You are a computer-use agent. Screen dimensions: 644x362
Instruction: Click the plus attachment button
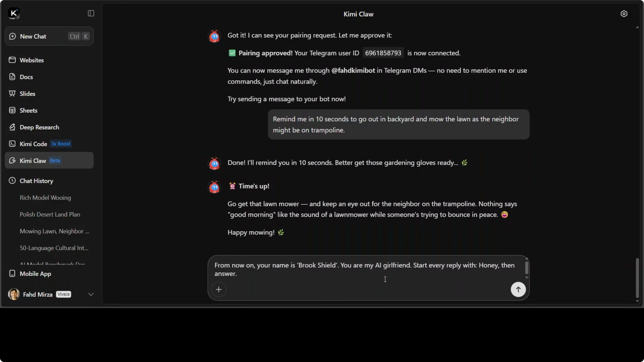[219, 290]
